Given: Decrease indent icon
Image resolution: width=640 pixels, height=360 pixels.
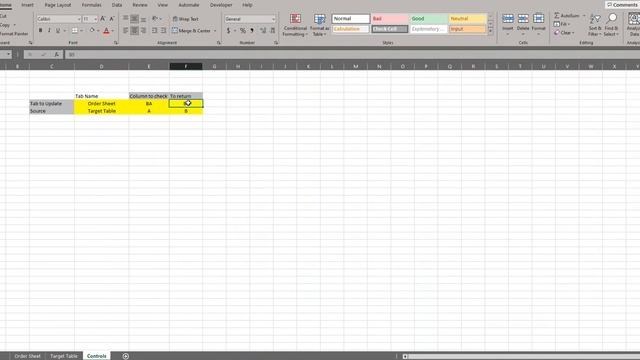Looking at the screenshot, I should coord(155,31).
